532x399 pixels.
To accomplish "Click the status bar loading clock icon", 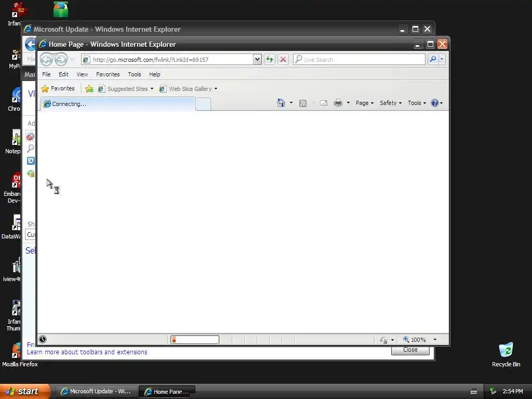I will 43,339.
